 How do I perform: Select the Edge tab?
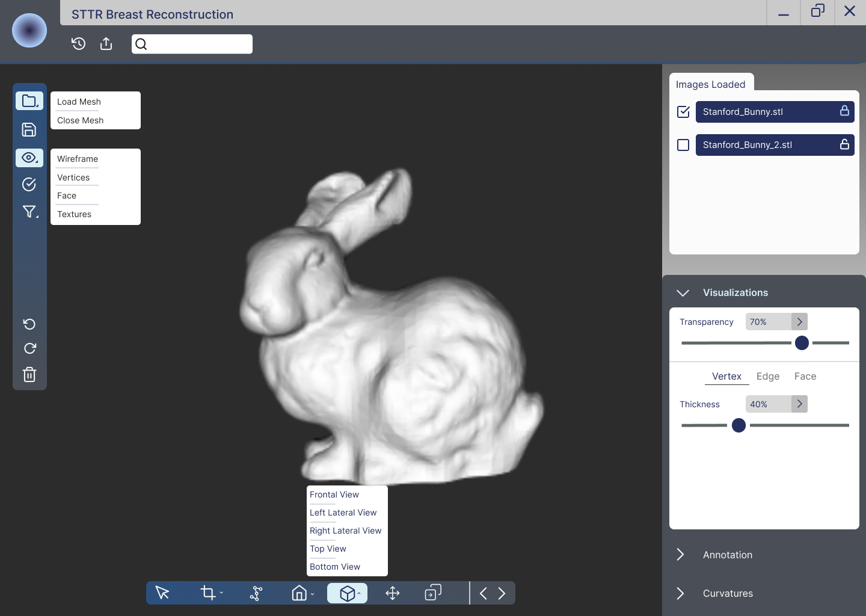click(x=768, y=376)
